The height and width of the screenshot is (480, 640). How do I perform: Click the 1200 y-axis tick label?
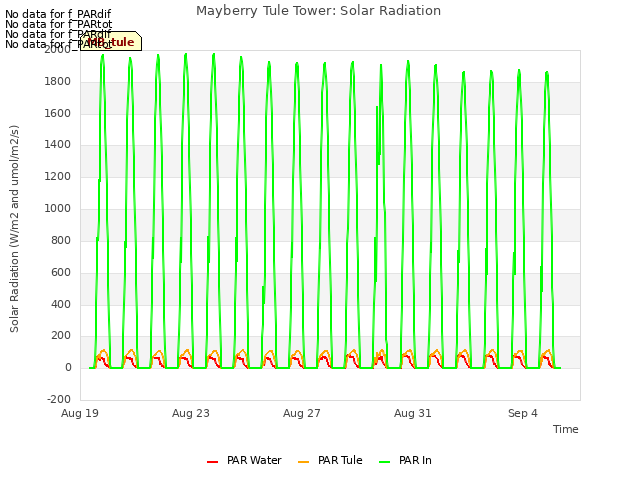click(x=58, y=177)
